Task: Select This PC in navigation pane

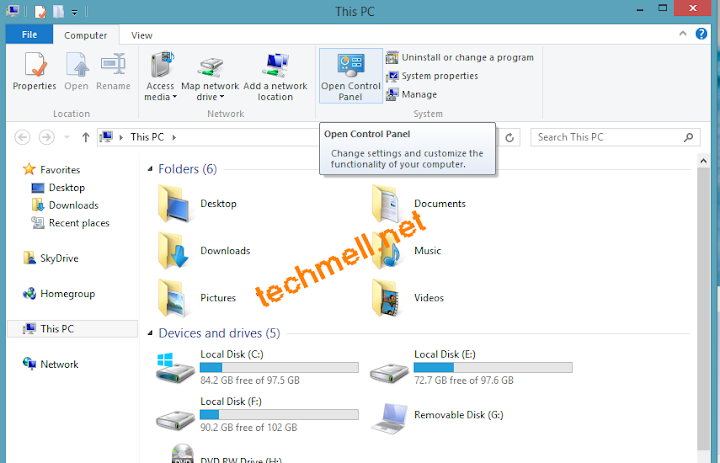Action: [x=73, y=329]
